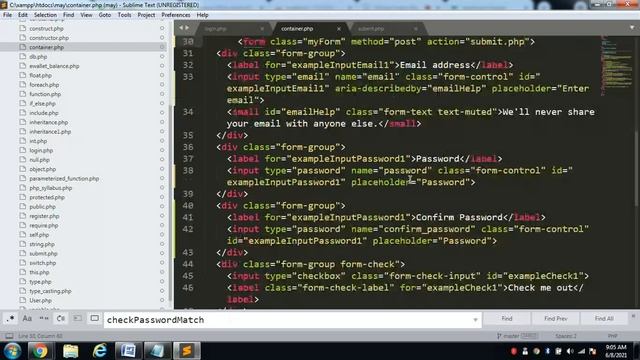The height and width of the screenshot is (360, 640).
Task: Open the Goto menu
Action: [x=105, y=15]
